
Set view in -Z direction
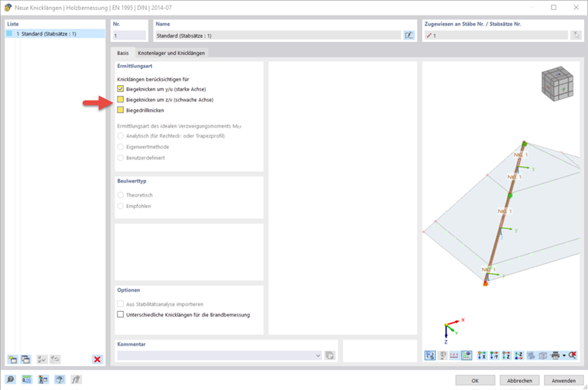(519, 355)
